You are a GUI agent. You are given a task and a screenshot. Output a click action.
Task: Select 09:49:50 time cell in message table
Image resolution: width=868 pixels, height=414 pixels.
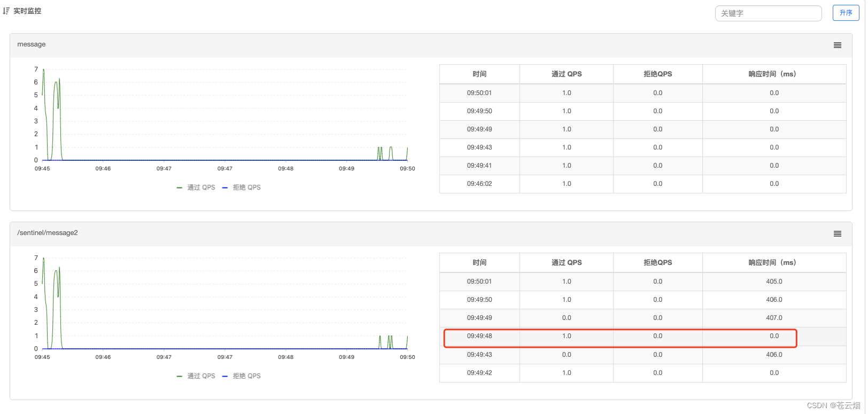click(479, 111)
